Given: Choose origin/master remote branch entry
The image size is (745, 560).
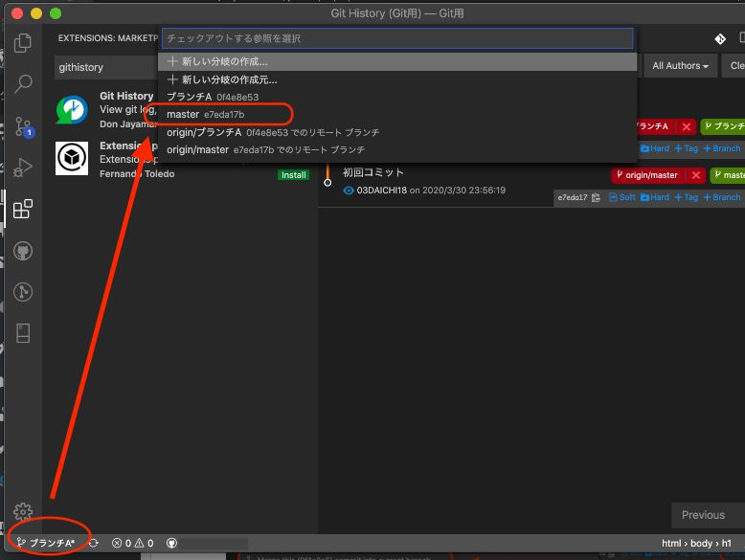Looking at the screenshot, I should tap(397, 149).
